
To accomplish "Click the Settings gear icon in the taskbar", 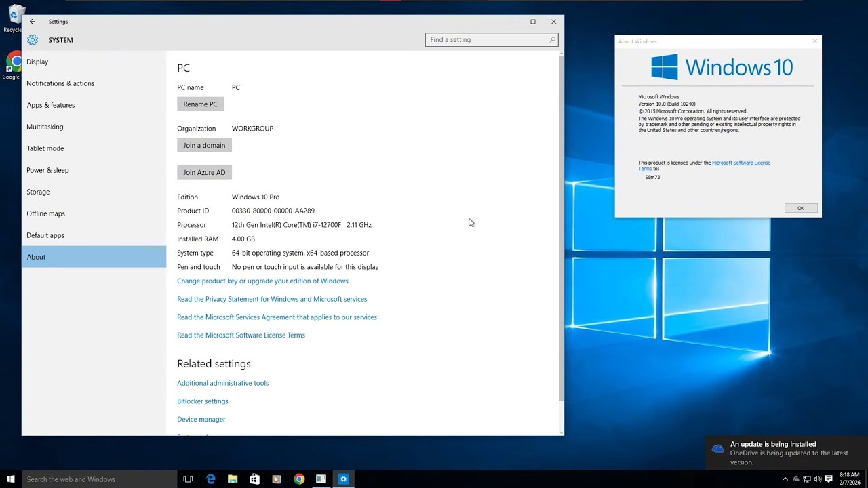I will (x=343, y=479).
